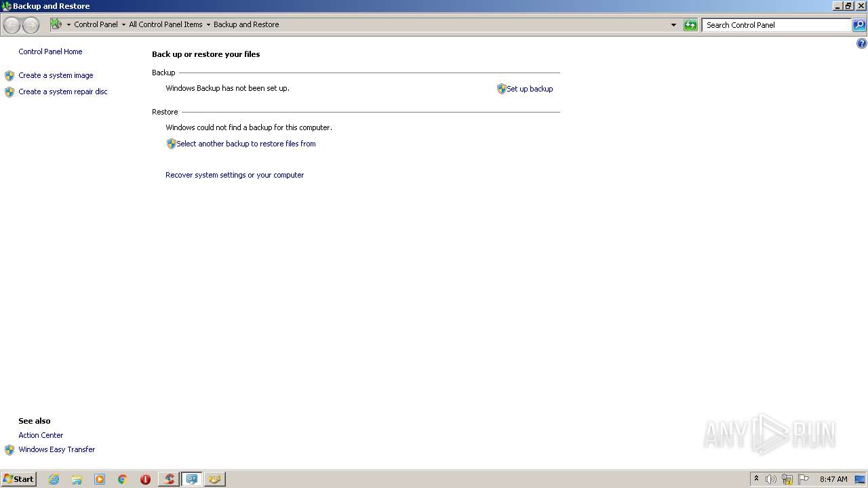The image size is (868, 488).
Task: Open Action Center flag in tray
Action: tap(804, 479)
